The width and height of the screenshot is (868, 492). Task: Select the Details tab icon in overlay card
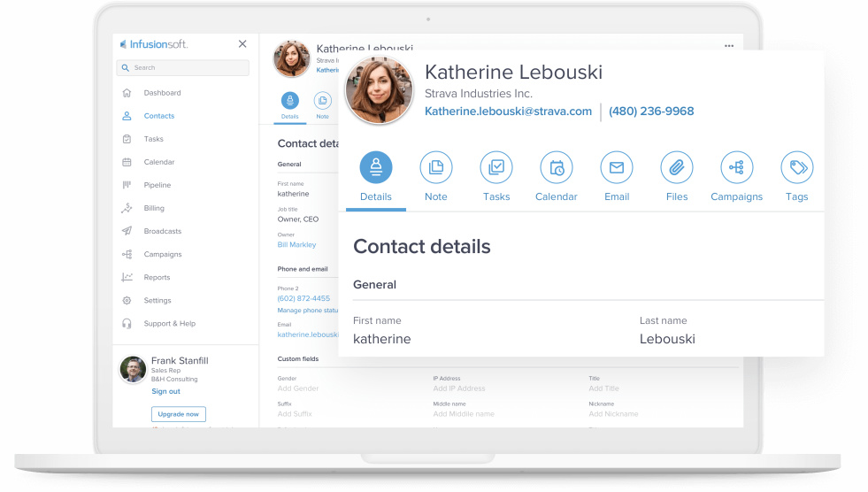376,167
